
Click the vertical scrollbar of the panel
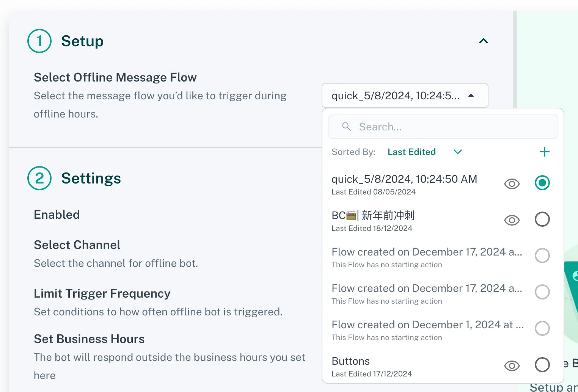pyautogui.click(x=515, y=57)
